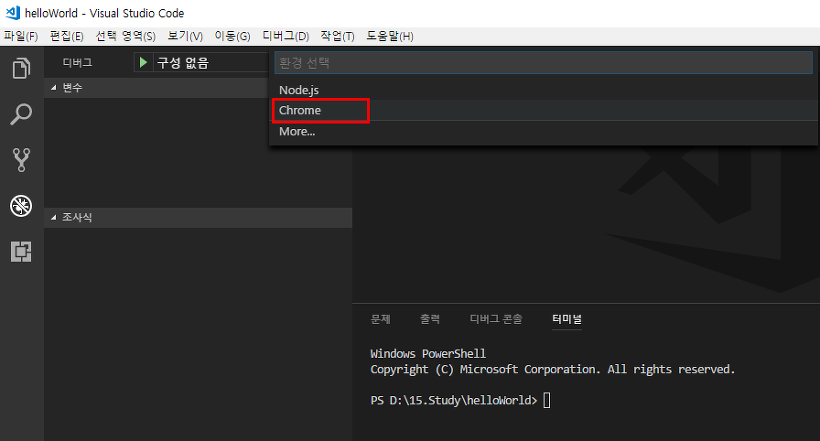Open the 보기(V) menu
The width and height of the screenshot is (820, 441).
pos(185,36)
